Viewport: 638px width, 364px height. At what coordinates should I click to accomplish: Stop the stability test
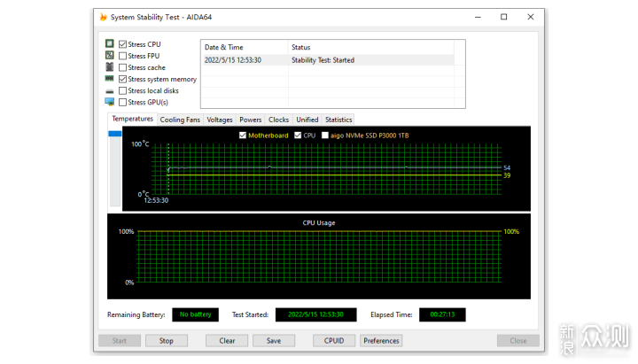click(x=166, y=341)
